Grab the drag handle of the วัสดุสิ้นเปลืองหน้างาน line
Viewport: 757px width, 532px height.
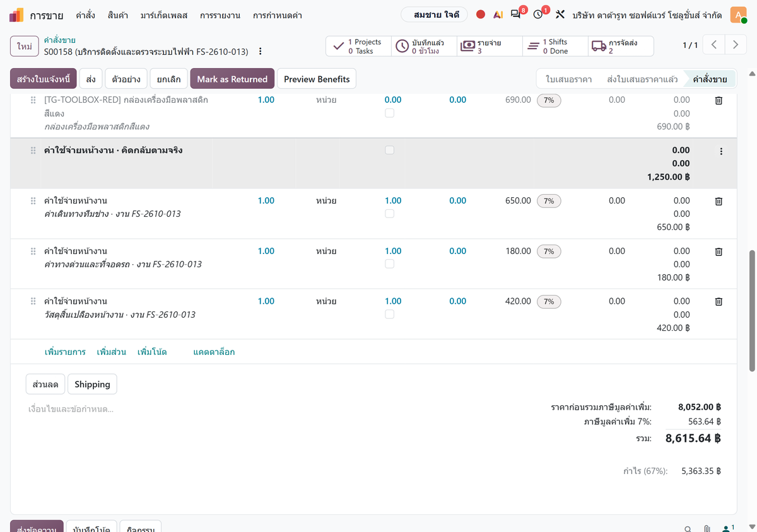coord(33,302)
